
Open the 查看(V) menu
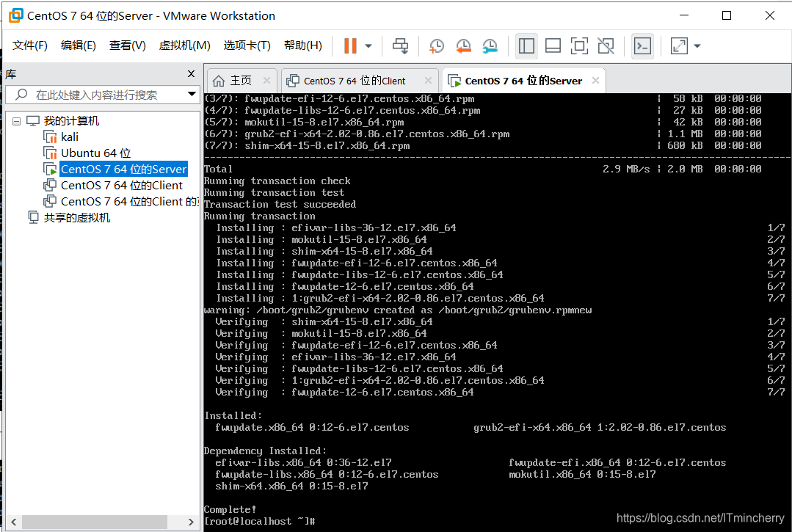[127, 45]
